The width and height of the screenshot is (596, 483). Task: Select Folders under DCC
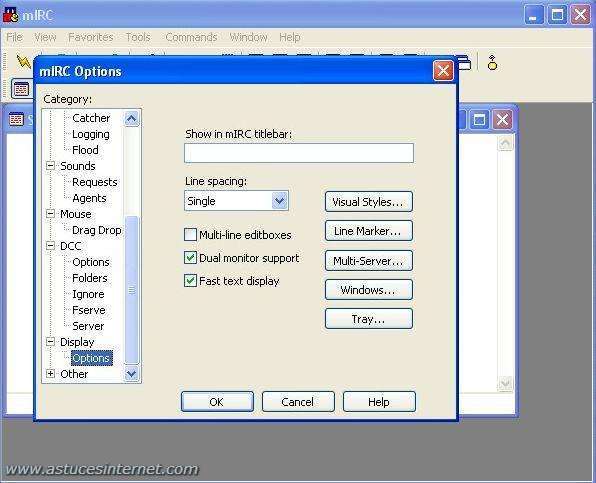click(90, 278)
